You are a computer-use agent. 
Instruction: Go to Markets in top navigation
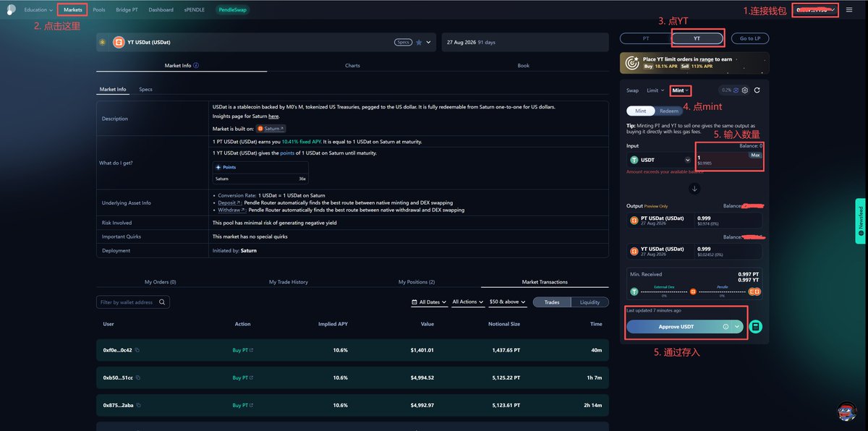[72, 10]
